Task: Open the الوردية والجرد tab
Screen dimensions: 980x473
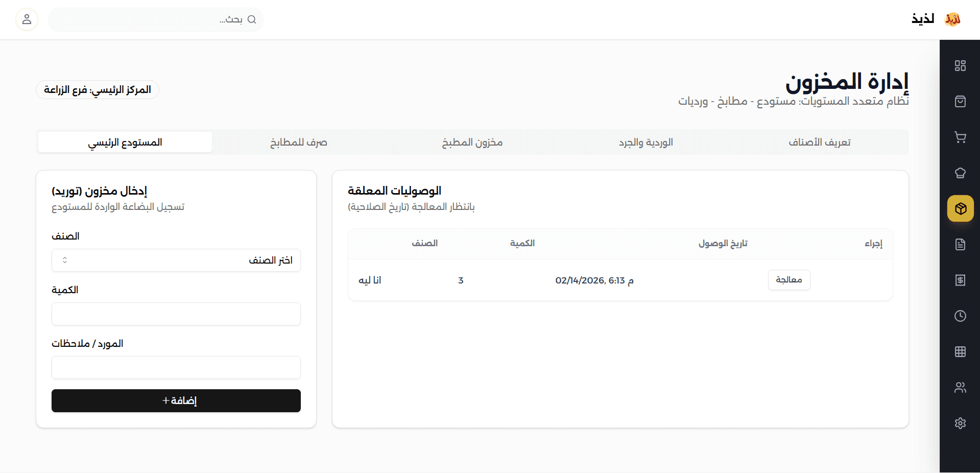Action: click(646, 143)
